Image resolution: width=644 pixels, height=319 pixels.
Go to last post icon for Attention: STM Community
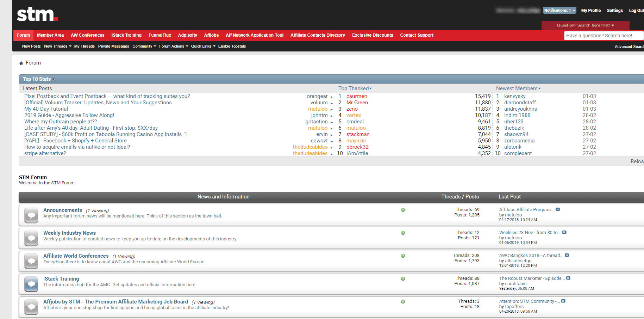click(563, 301)
